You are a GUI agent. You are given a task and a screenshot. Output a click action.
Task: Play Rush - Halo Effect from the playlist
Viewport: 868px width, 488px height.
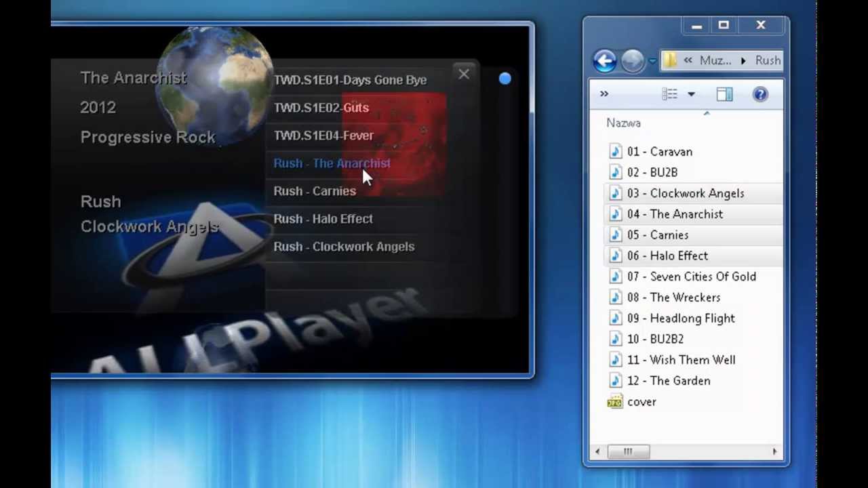click(x=323, y=219)
